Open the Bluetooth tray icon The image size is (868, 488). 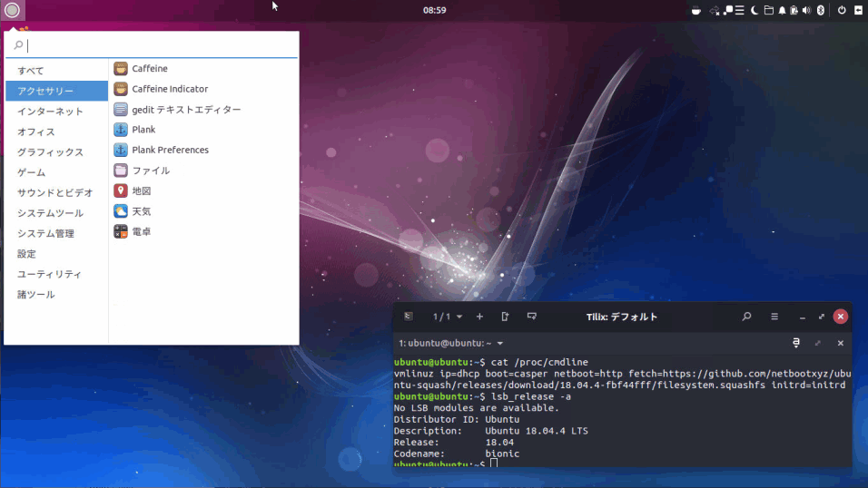[x=821, y=11]
